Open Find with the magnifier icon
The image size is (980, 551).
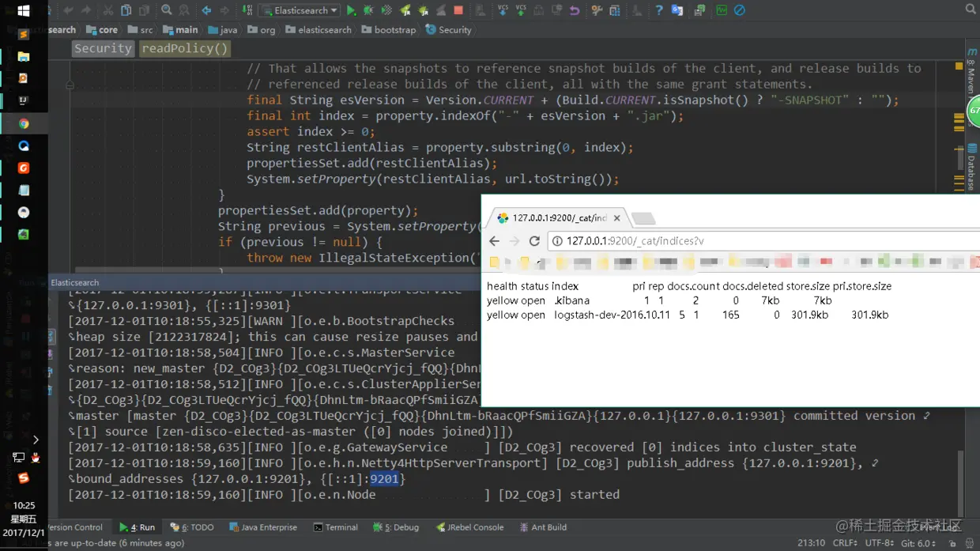pyautogui.click(x=167, y=10)
